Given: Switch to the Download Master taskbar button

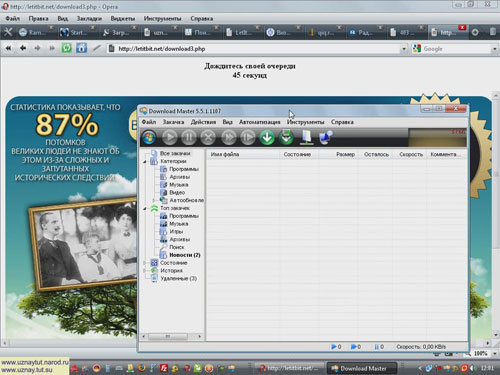Looking at the screenshot, I should (x=362, y=368).
